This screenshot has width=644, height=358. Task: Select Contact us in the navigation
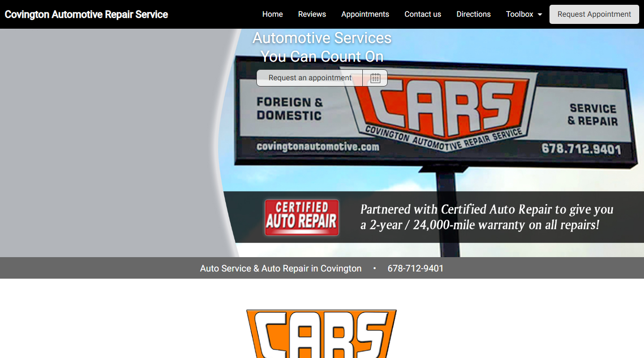click(x=423, y=14)
